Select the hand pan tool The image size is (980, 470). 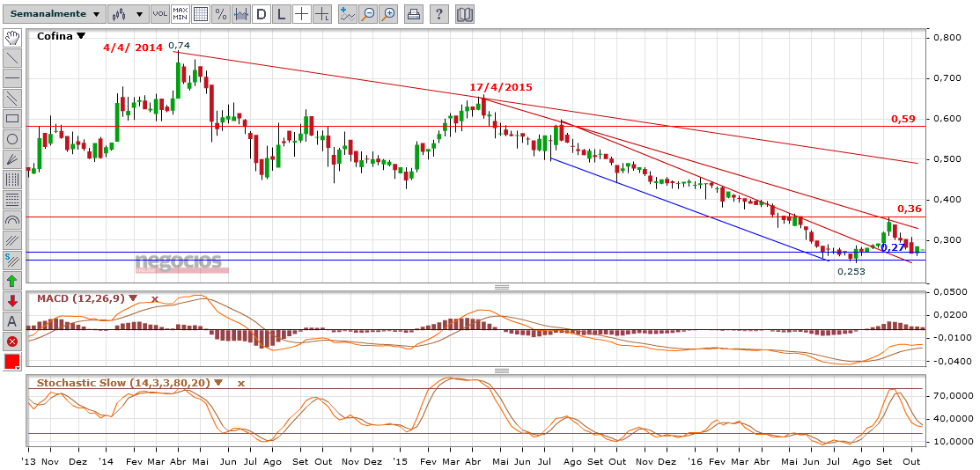[x=12, y=38]
